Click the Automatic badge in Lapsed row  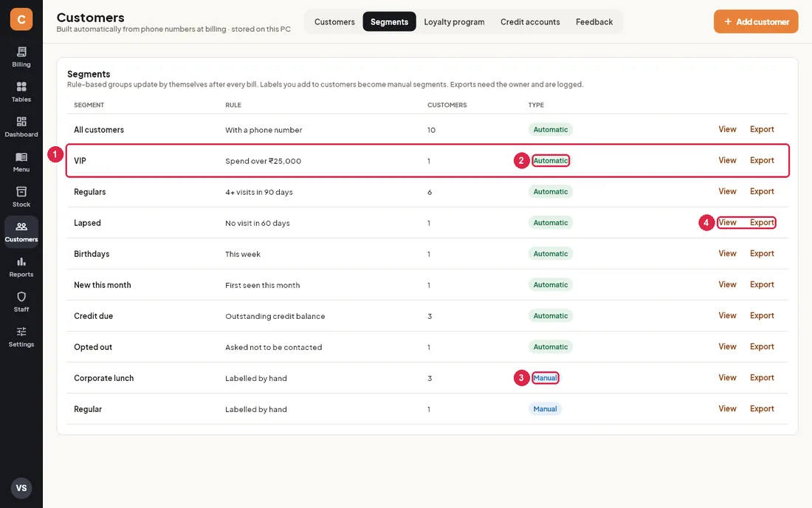click(551, 223)
